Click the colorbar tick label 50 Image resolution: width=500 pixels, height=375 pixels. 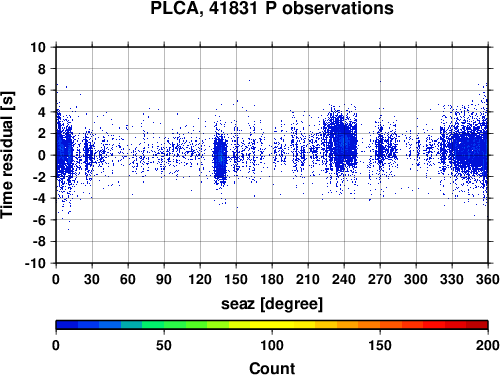(164, 345)
